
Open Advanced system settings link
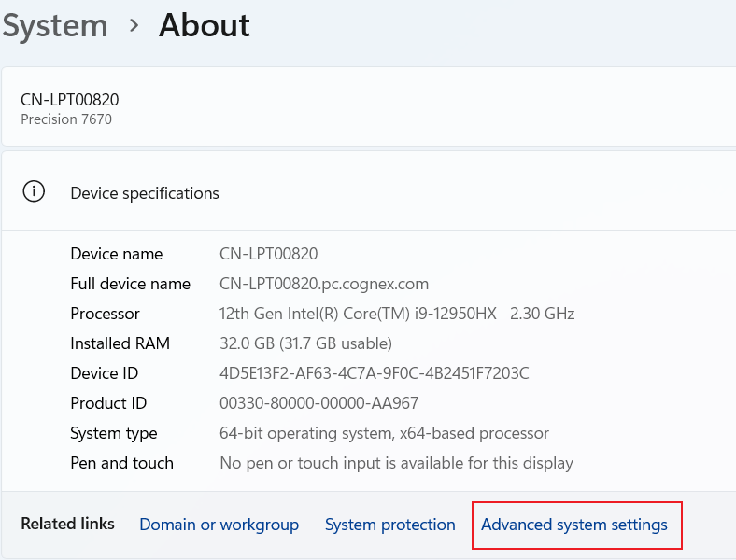(x=573, y=525)
